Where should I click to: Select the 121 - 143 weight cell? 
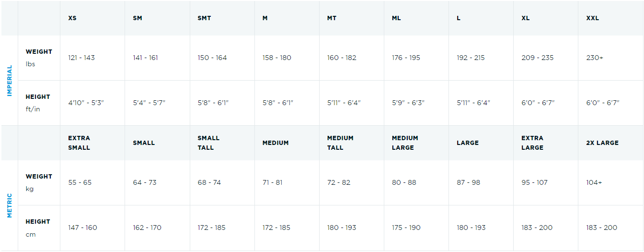click(x=81, y=58)
